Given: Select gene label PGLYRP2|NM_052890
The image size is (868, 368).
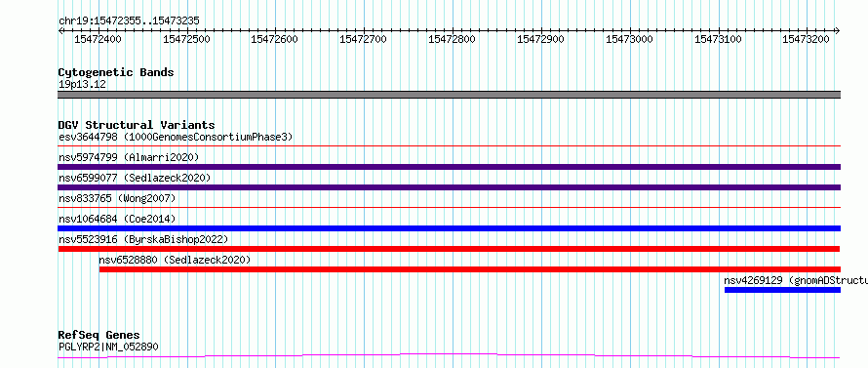Looking at the screenshot, I should 108,347.
